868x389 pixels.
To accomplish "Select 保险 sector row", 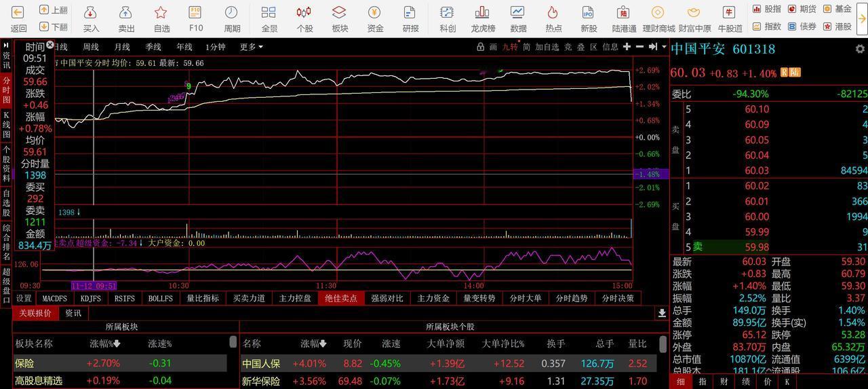I will [x=120, y=363].
